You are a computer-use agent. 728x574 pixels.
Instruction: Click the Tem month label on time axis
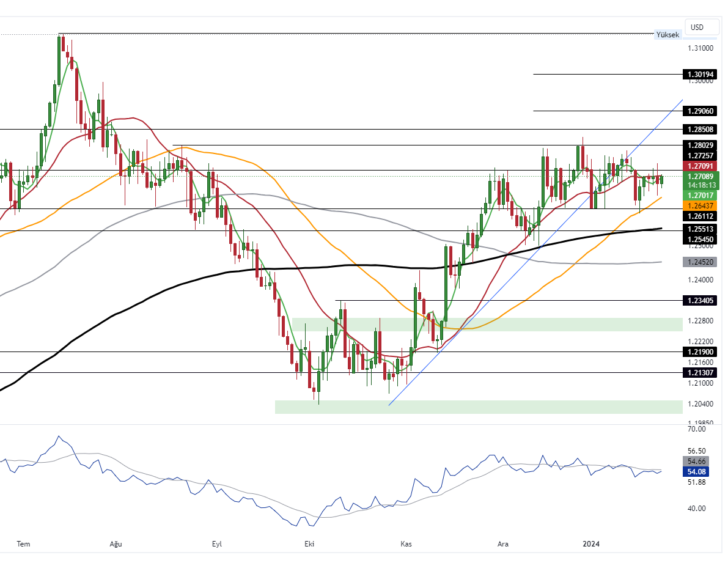(x=23, y=543)
